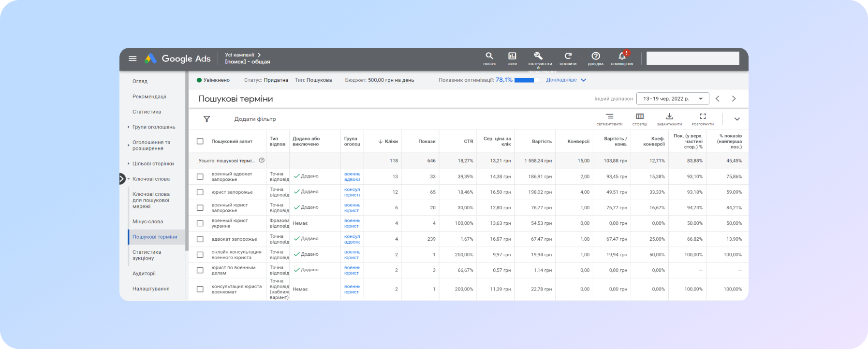Open Аудиторії in sidebar
868x349 pixels.
[144, 273]
